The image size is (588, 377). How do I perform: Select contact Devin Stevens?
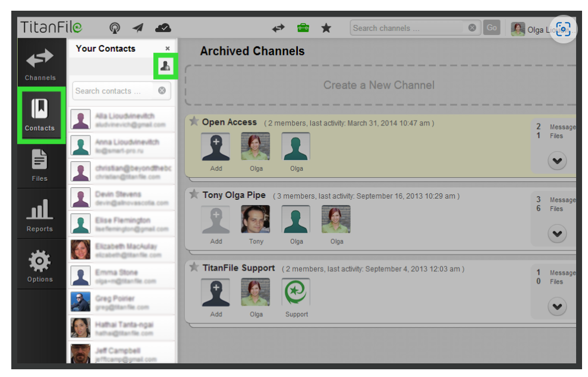(x=121, y=197)
